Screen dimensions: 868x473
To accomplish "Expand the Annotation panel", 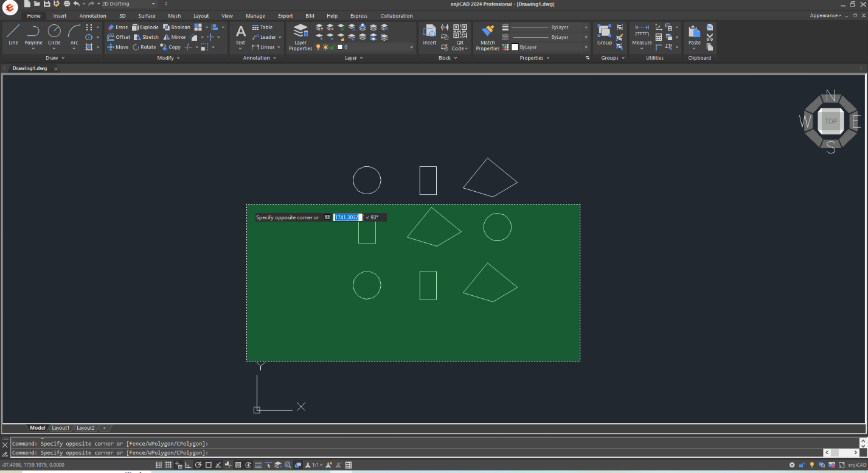I will [259, 58].
